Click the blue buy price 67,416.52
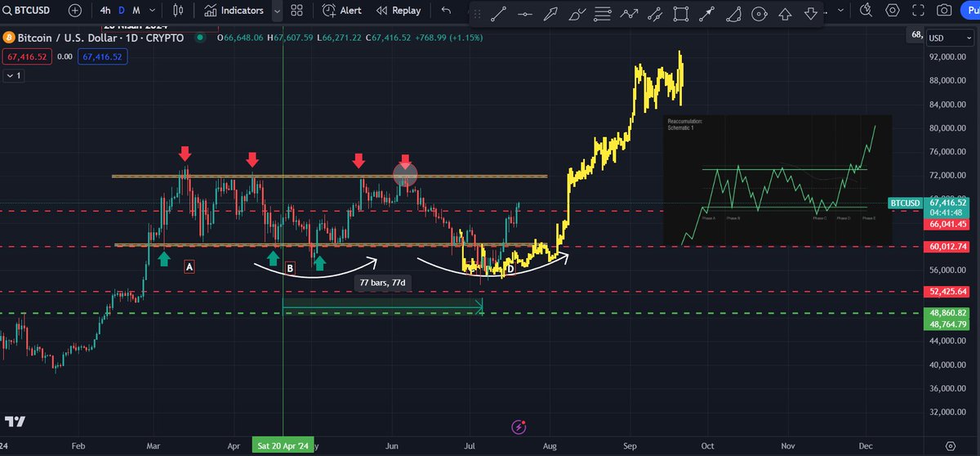Image resolution: width=980 pixels, height=456 pixels. 101,57
